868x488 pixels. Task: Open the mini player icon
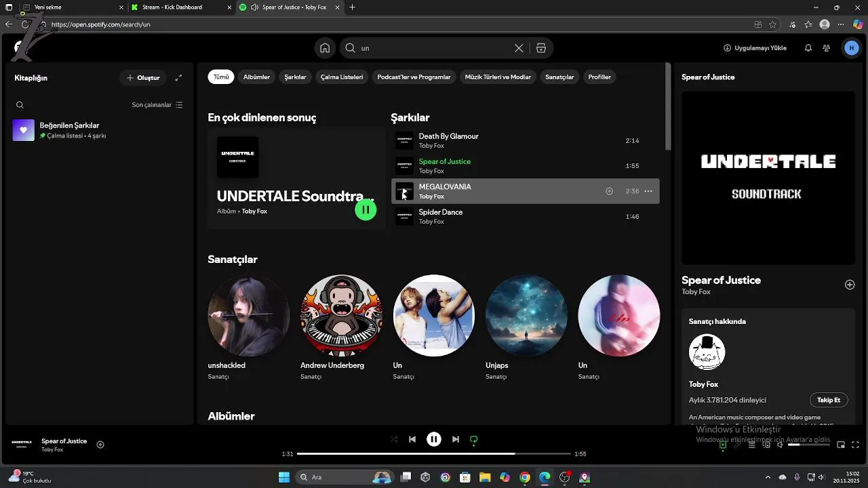tap(841, 445)
